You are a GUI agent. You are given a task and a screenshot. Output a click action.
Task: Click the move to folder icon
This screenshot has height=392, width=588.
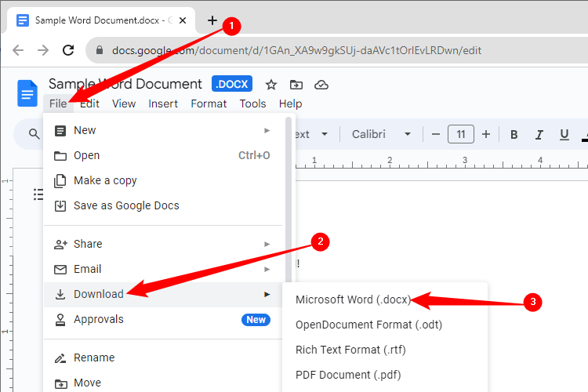tap(296, 85)
